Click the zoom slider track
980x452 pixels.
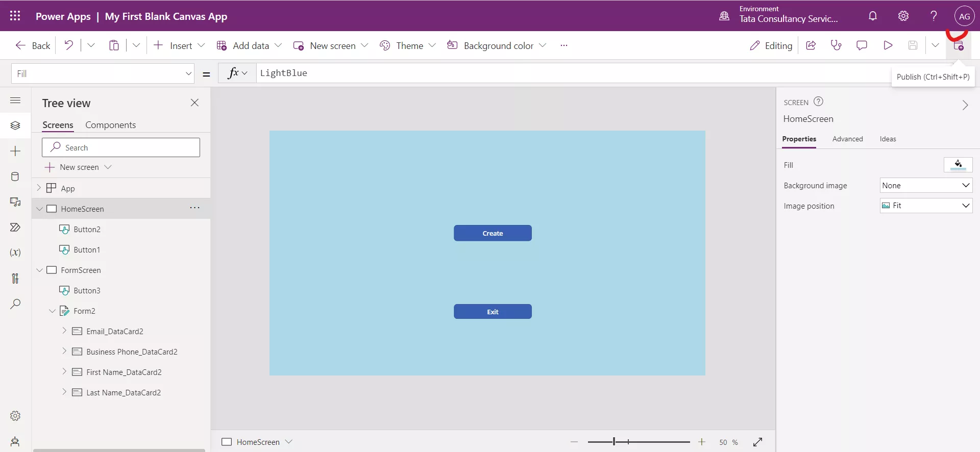click(639, 442)
